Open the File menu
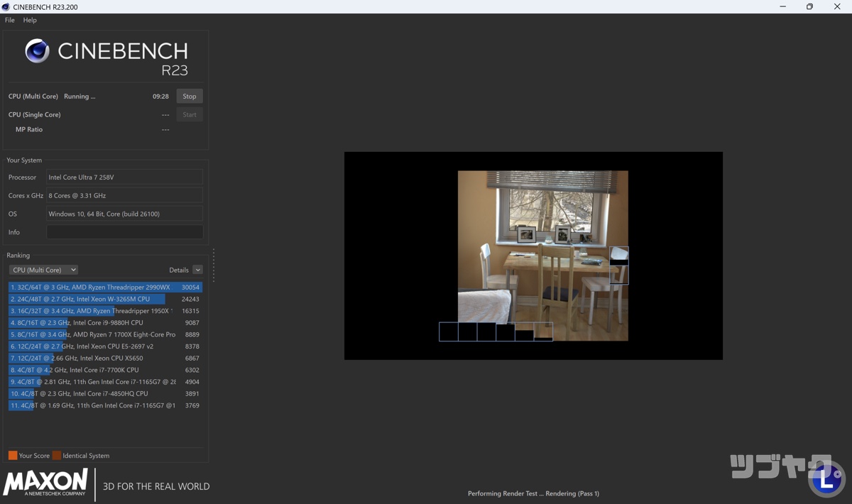 tap(10, 20)
